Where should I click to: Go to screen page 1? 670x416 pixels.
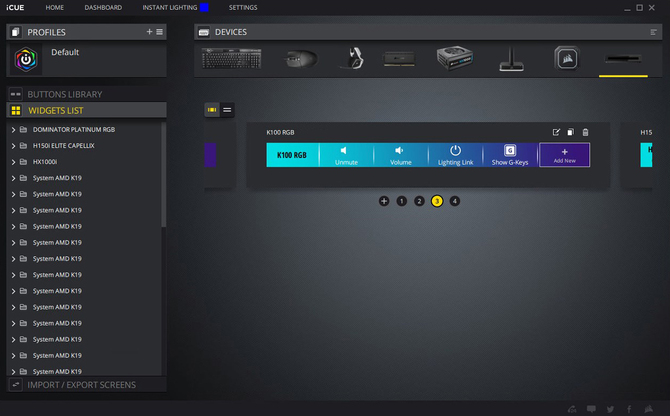(401, 201)
